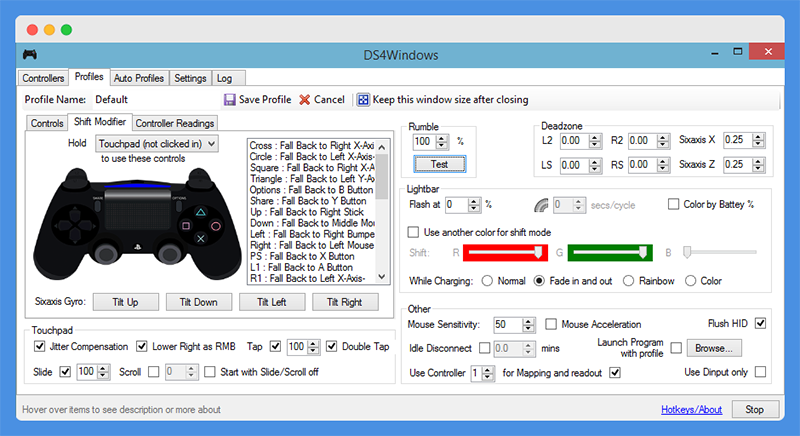
Task: Enable Start with Slide/Scroll off
Action: 210,372
